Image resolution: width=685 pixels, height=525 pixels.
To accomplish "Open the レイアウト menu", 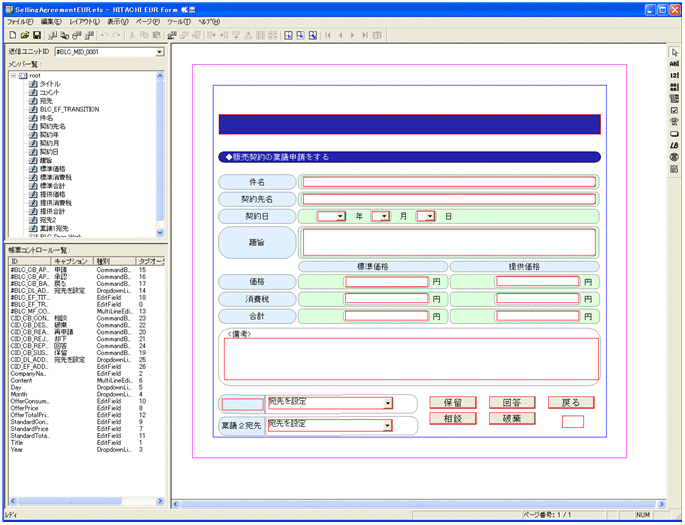I will (86, 21).
